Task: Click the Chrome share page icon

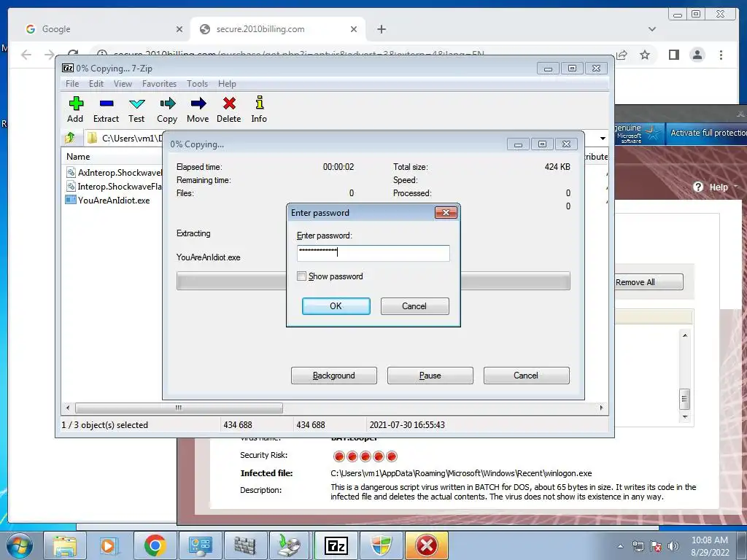Action: [622, 55]
